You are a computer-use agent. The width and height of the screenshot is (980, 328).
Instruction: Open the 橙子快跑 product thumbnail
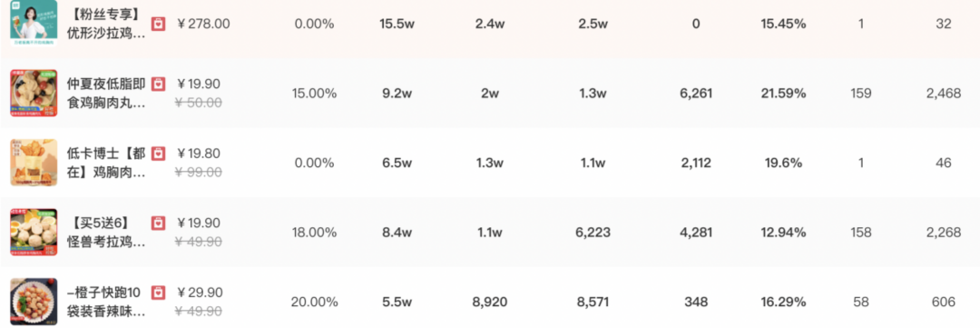(x=34, y=302)
